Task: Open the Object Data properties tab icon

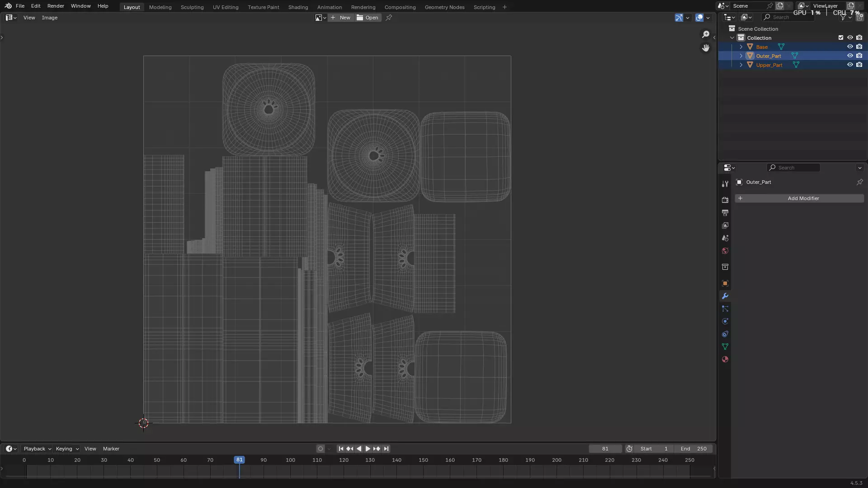Action: click(x=725, y=347)
